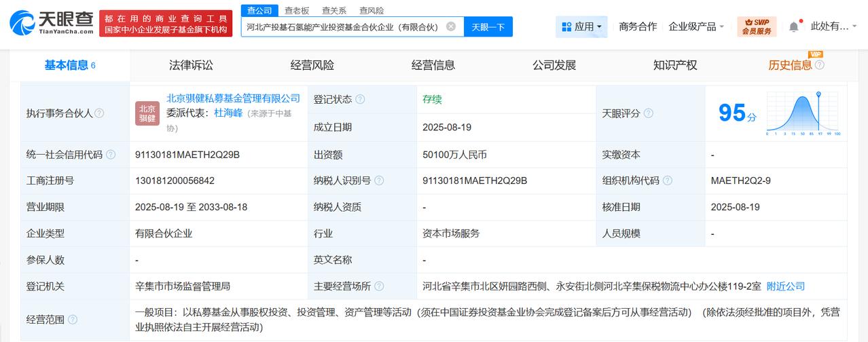868x342 pixels.
Task: Select the 有限合伙企业 enterprise type value
Action: [164, 233]
